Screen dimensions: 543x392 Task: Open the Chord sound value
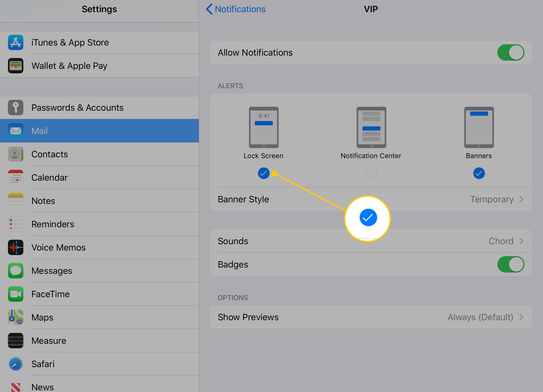click(x=501, y=241)
